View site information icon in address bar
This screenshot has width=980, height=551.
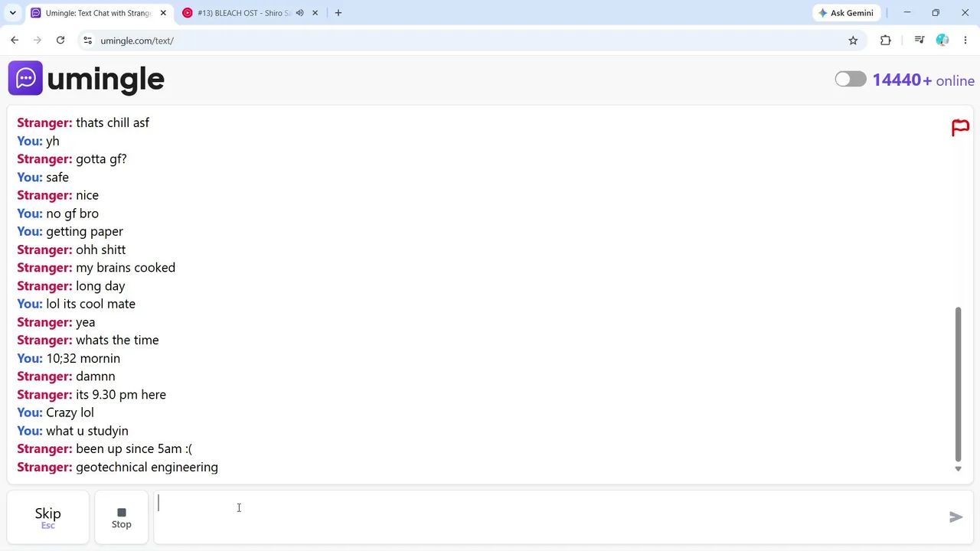click(87, 41)
